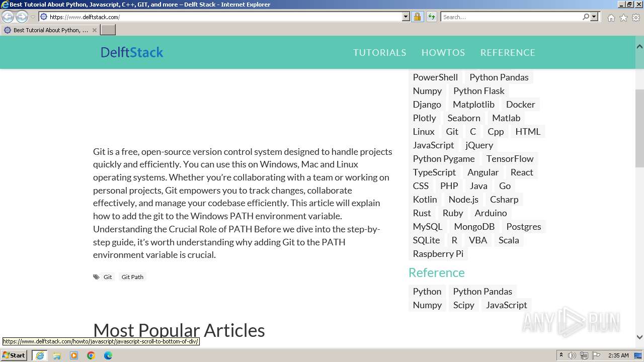
Task: Click the browser Forward arrow button
Action: click(22, 17)
